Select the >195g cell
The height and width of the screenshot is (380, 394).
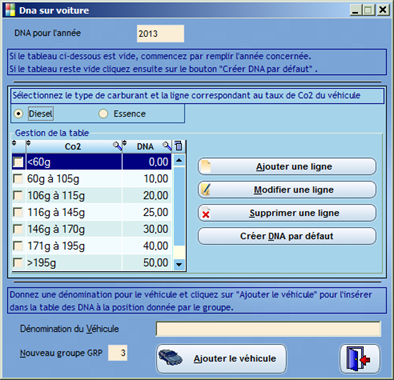point(74,262)
